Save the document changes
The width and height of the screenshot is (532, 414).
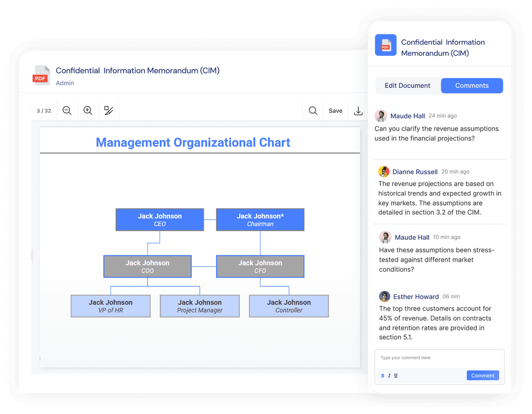pos(335,110)
